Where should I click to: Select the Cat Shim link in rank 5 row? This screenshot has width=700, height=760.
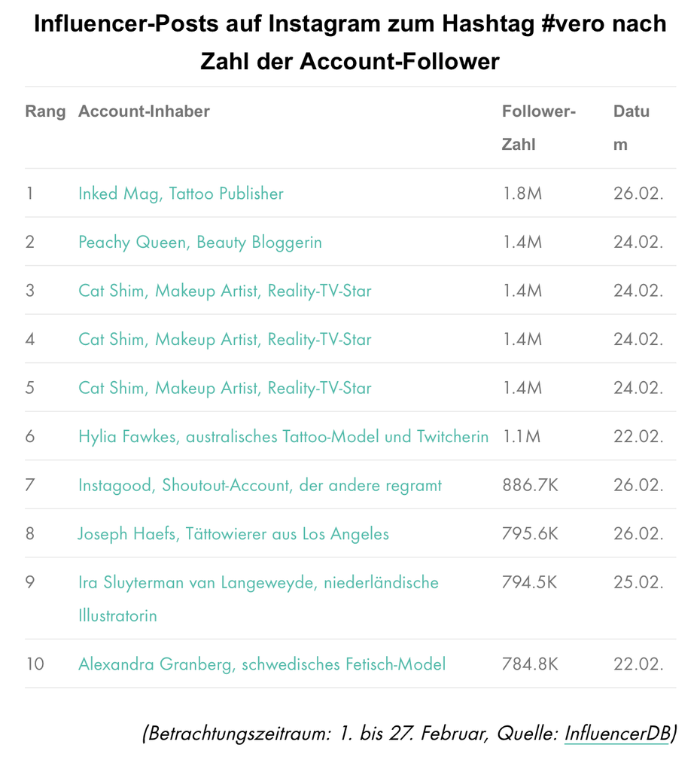(224, 388)
